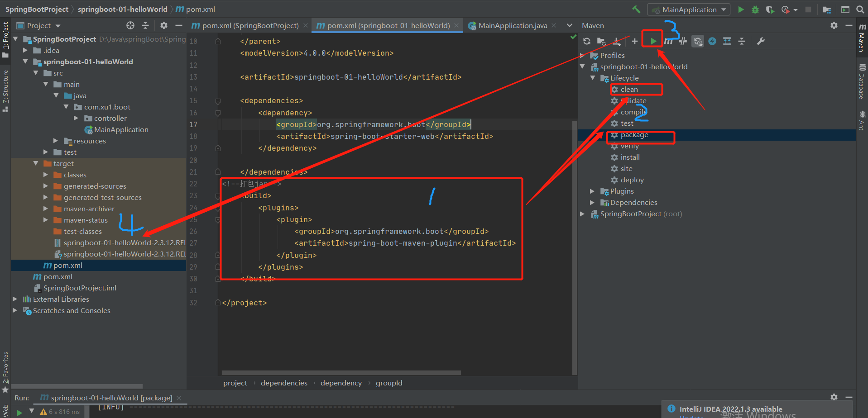Viewport: 868px width, 418px height.
Task: Close pom.xml (springboot-01-helloWorld) tab
Action: [x=456, y=26]
